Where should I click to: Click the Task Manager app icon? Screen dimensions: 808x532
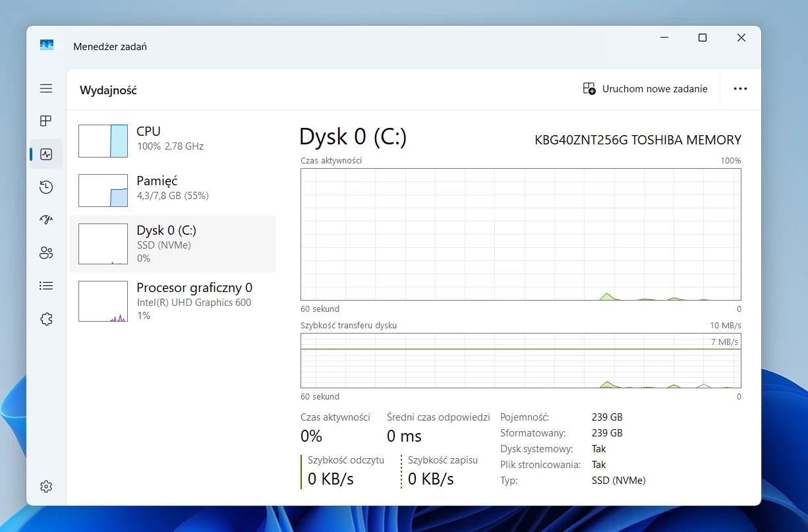click(x=47, y=45)
